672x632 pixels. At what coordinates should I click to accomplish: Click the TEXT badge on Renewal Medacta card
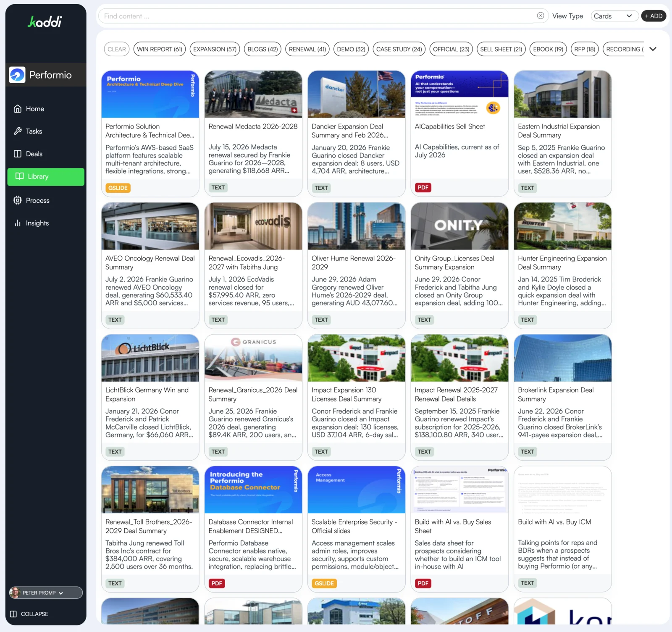pos(218,188)
